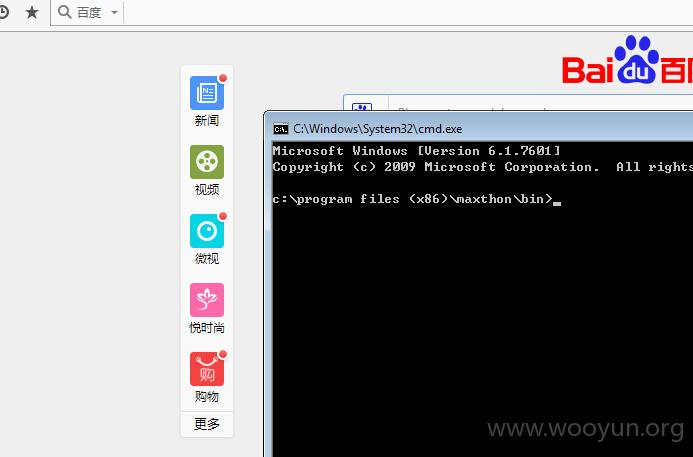Click 更多 to show more shortcuts

pos(207,424)
